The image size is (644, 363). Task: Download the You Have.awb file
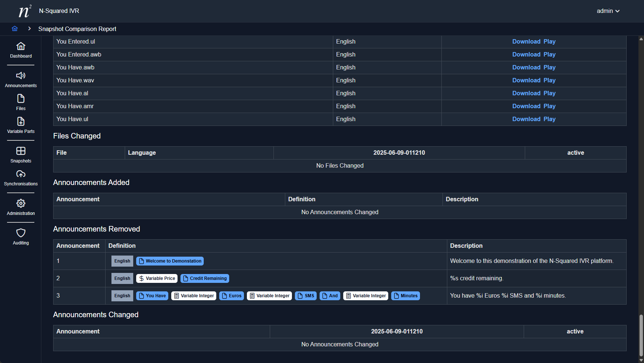526,68
